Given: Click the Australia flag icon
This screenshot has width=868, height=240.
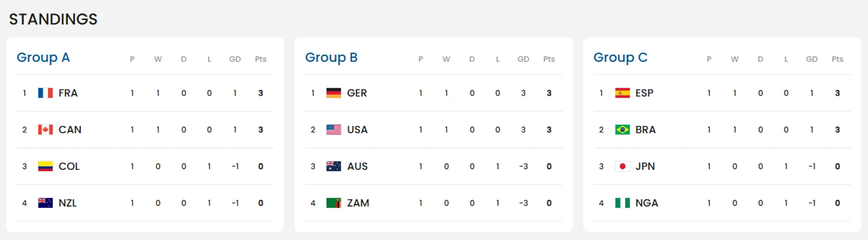Looking at the screenshot, I should click(x=334, y=166).
